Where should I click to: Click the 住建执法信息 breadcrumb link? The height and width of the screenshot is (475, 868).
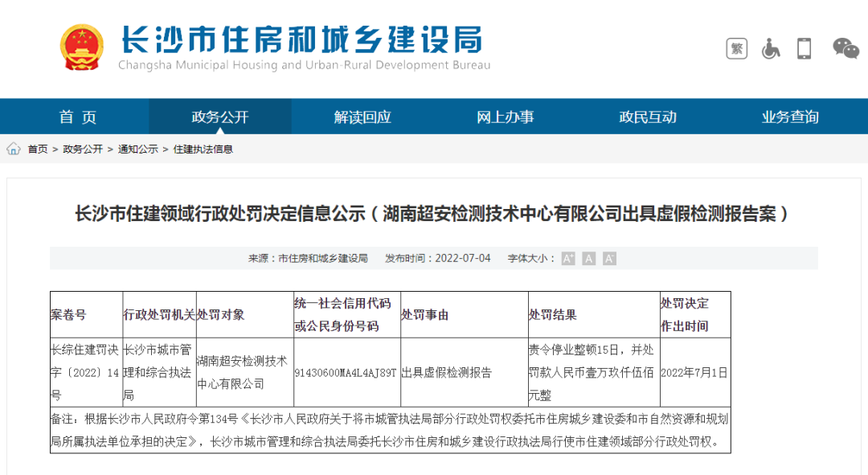tap(203, 149)
